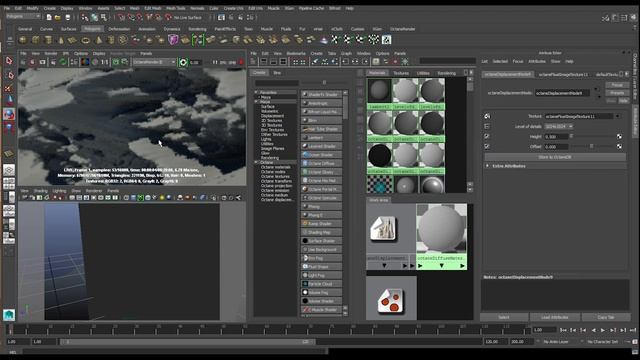Click the pause render icon

coord(215,62)
